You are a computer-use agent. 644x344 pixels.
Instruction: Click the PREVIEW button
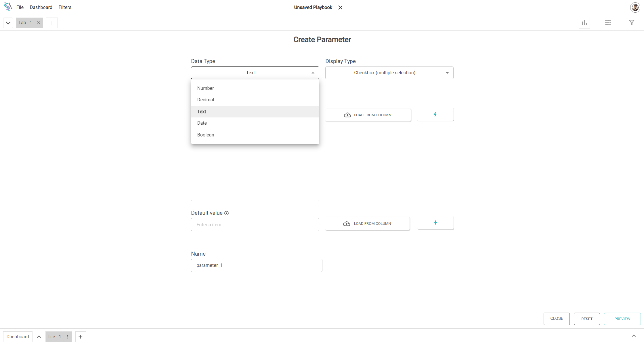(x=622, y=319)
